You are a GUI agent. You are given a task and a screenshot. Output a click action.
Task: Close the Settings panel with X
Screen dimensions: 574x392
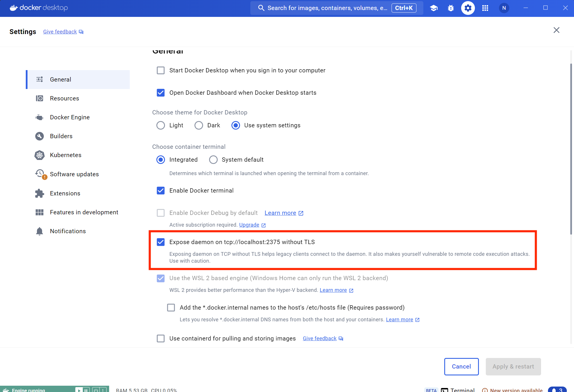point(556,30)
